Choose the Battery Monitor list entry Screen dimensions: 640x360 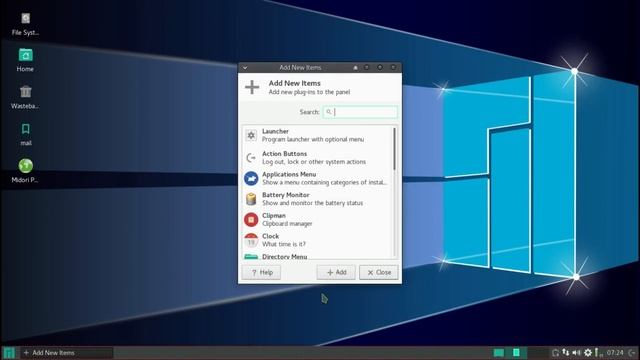coord(317,199)
